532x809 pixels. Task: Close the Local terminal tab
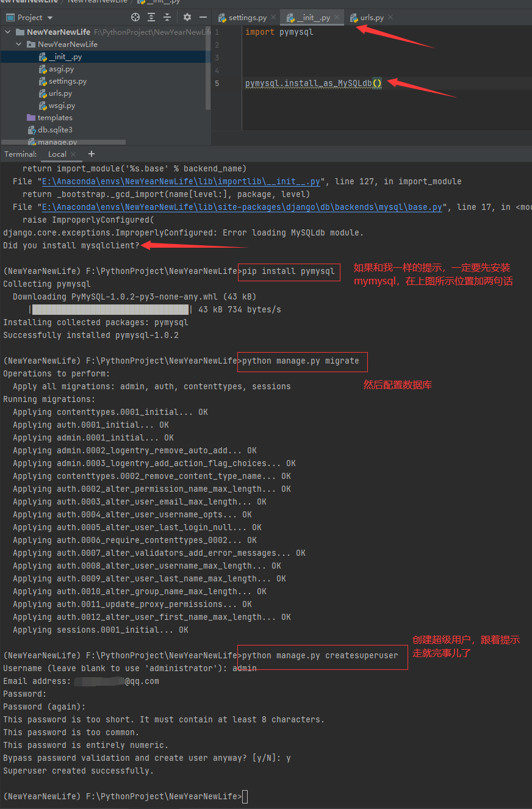[73, 154]
